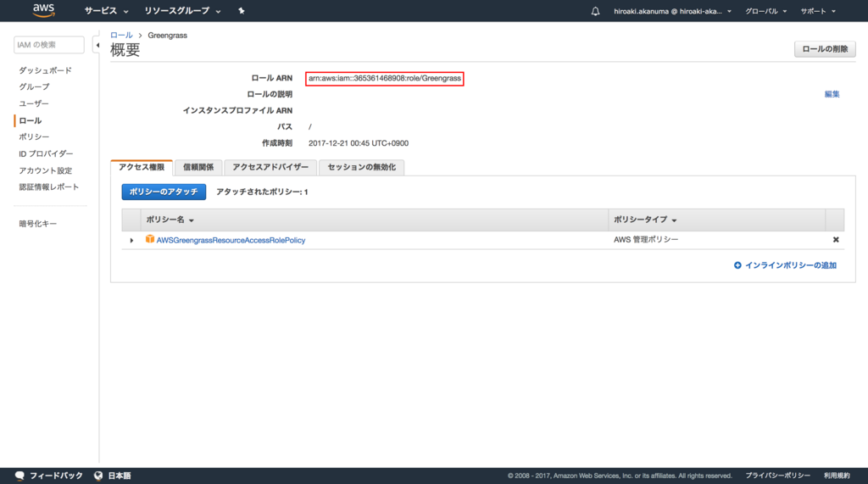The width and height of the screenshot is (868, 484).
Task: Click the アタッチされたポリシー: 1 text
Action: [x=262, y=192]
